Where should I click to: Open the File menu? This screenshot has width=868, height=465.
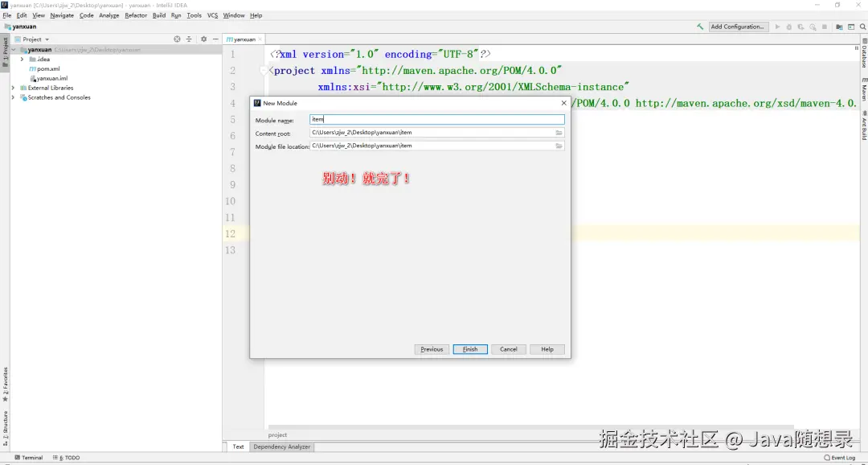6,15
